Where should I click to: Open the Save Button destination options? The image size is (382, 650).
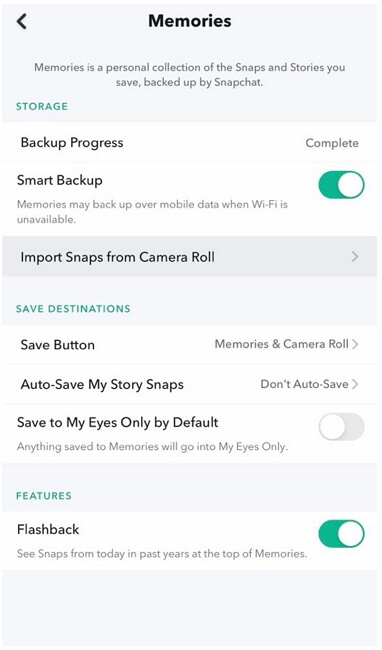click(190, 344)
